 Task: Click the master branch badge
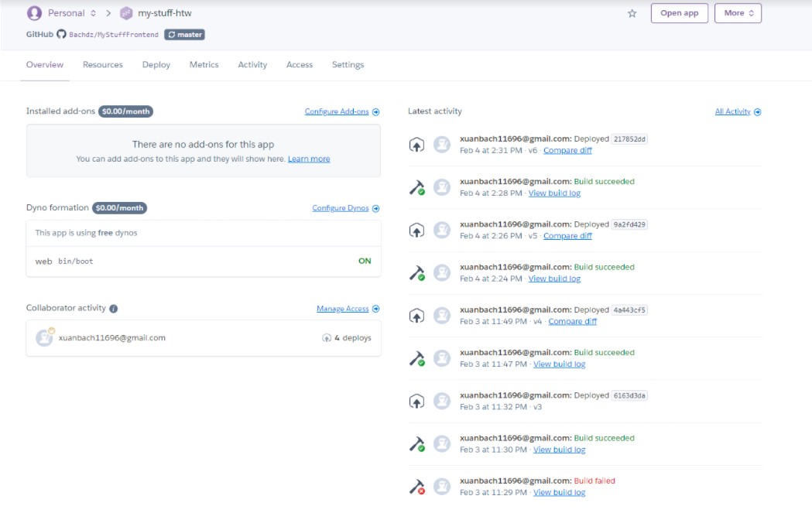coord(184,35)
